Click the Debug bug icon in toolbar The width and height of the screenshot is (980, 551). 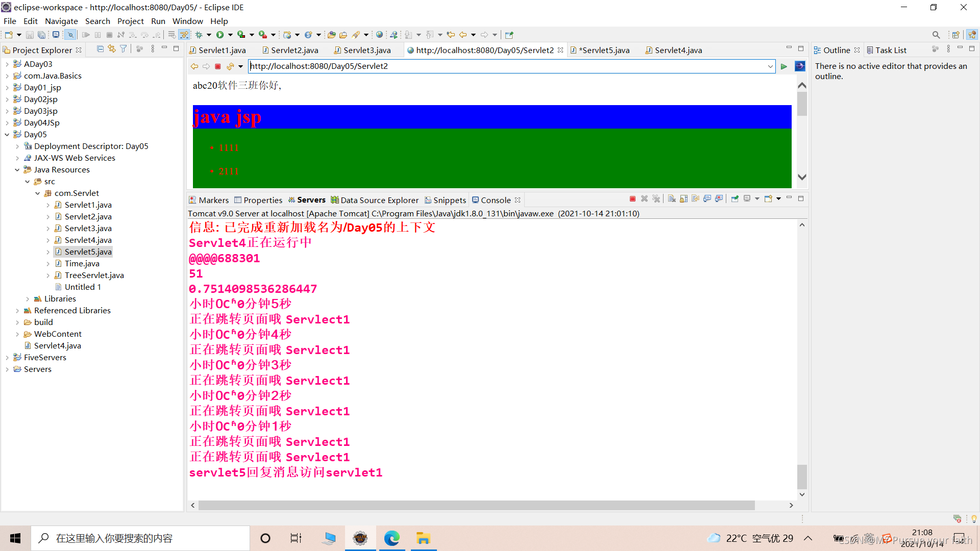coord(199,35)
